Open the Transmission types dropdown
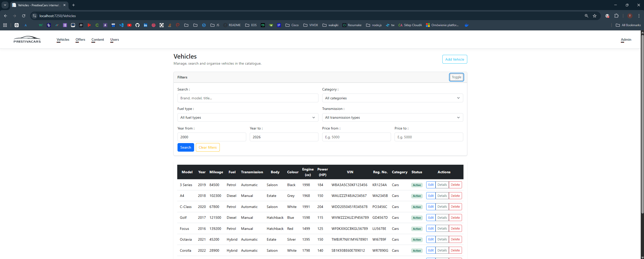Viewport: 644px width, 259px height. tap(392, 117)
